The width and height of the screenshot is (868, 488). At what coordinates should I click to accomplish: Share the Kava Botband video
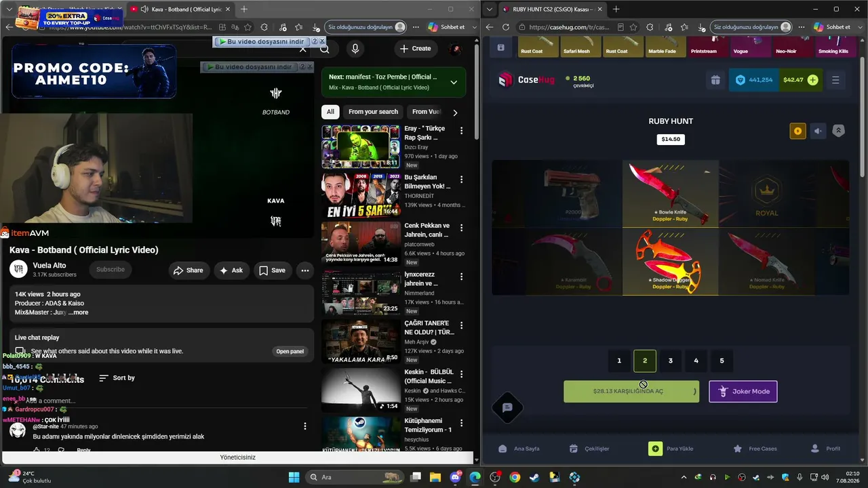coord(188,270)
